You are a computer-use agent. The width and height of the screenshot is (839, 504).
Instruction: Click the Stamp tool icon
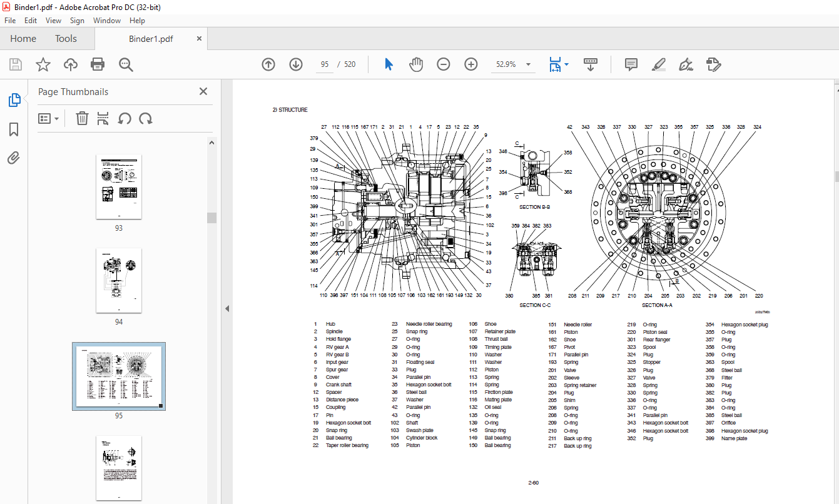point(714,64)
